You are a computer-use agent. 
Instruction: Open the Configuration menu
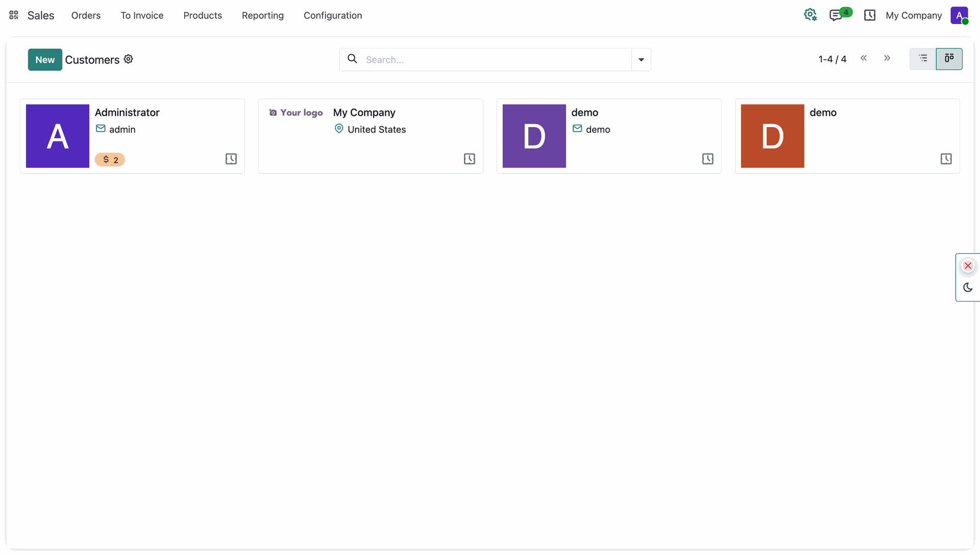[333, 15]
